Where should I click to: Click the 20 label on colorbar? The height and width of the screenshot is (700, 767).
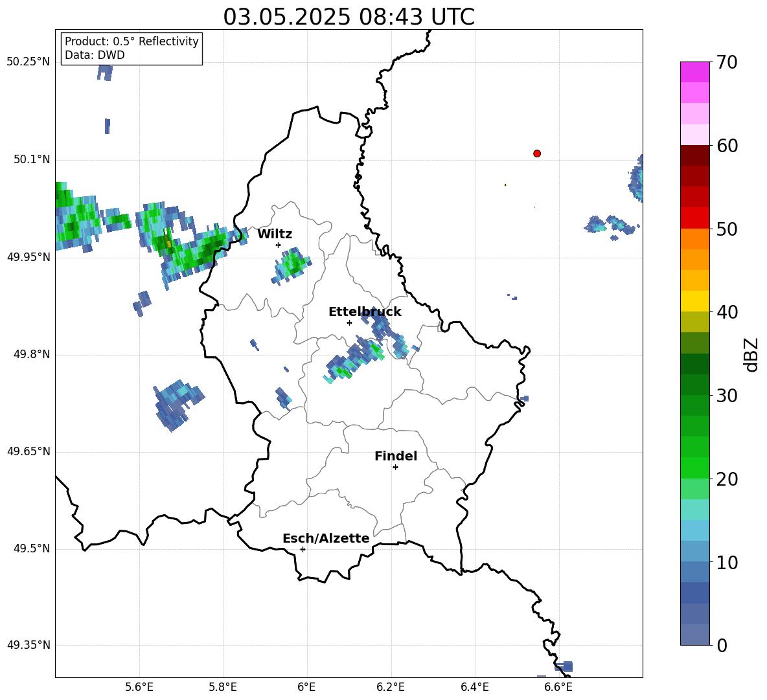pos(727,479)
